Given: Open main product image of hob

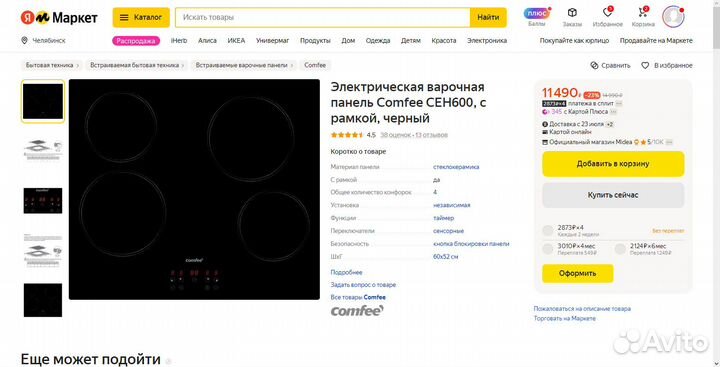Looking at the screenshot, I should (x=194, y=190).
